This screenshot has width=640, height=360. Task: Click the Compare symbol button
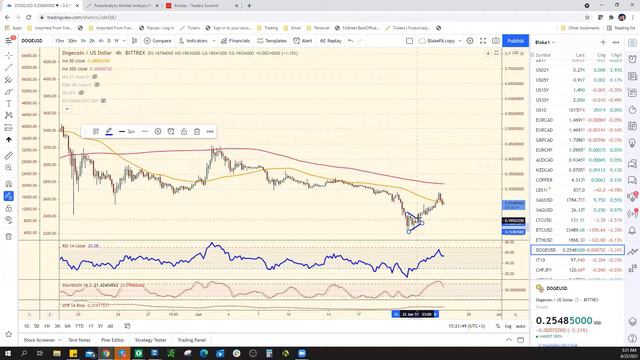158,41
